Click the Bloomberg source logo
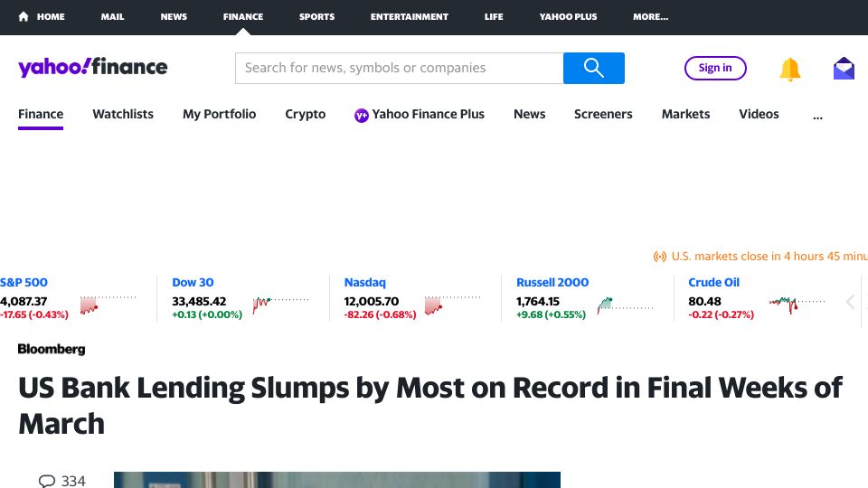868x488 pixels. point(52,349)
